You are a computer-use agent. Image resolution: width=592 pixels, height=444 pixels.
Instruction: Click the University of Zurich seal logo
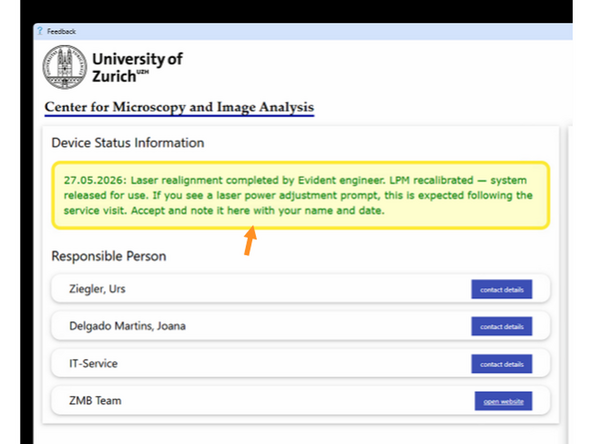65,67
